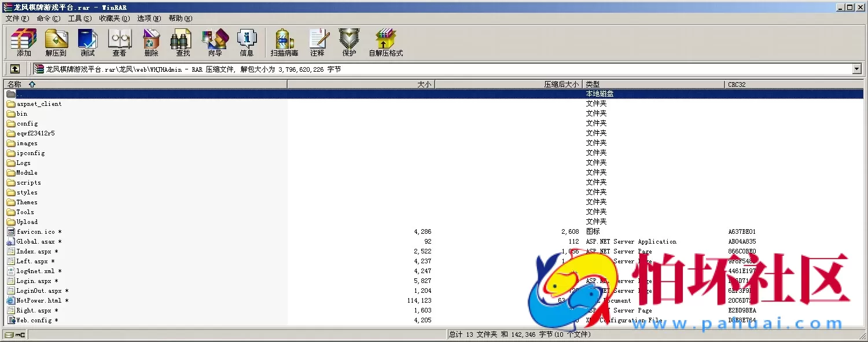
Task: Click the up-one-level folder icon
Action: (x=14, y=68)
